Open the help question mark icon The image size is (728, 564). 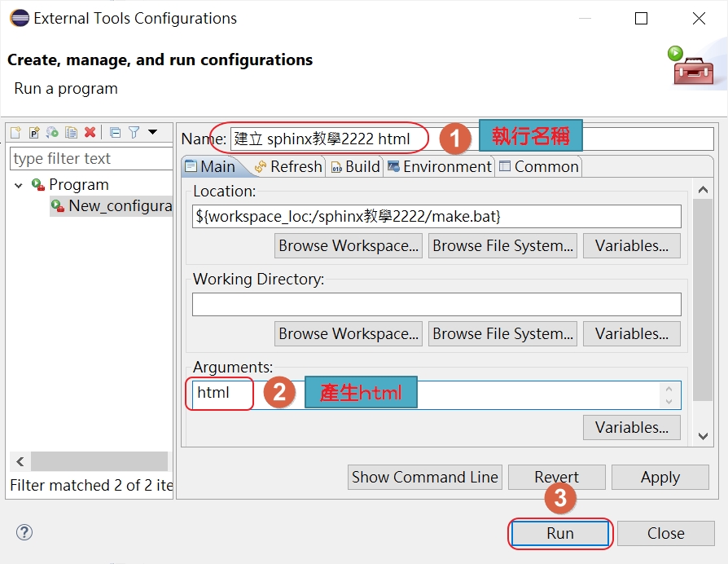[24, 532]
